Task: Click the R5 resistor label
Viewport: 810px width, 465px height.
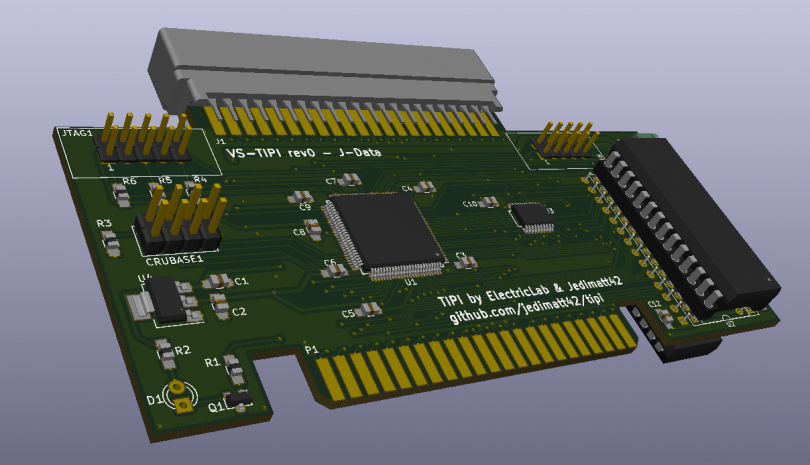Action: (x=165, y=180)
